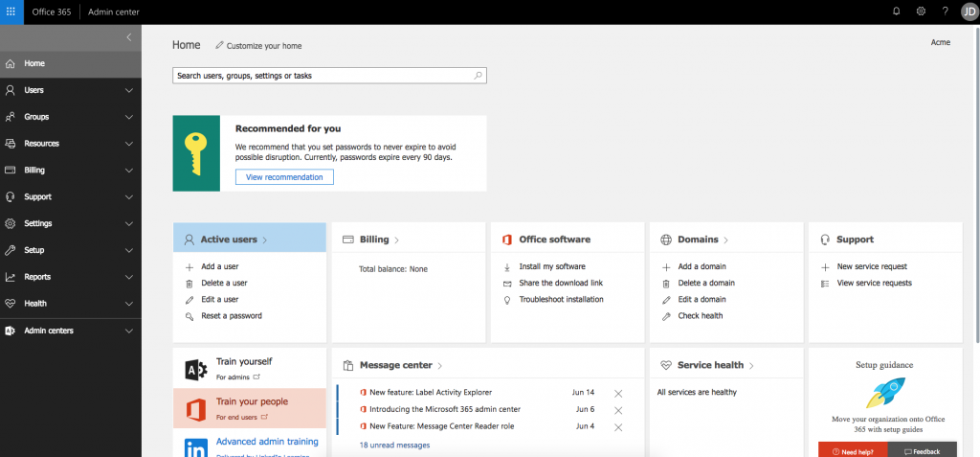Open the Active users card header
Viewport: 980px width, 457px height.
250,240
